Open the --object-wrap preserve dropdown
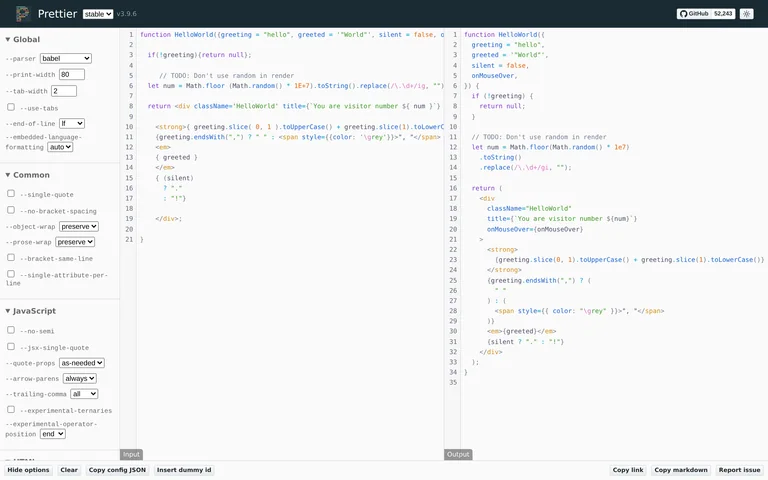This screenshot has height=480, width=768. (x=79, y=226)
